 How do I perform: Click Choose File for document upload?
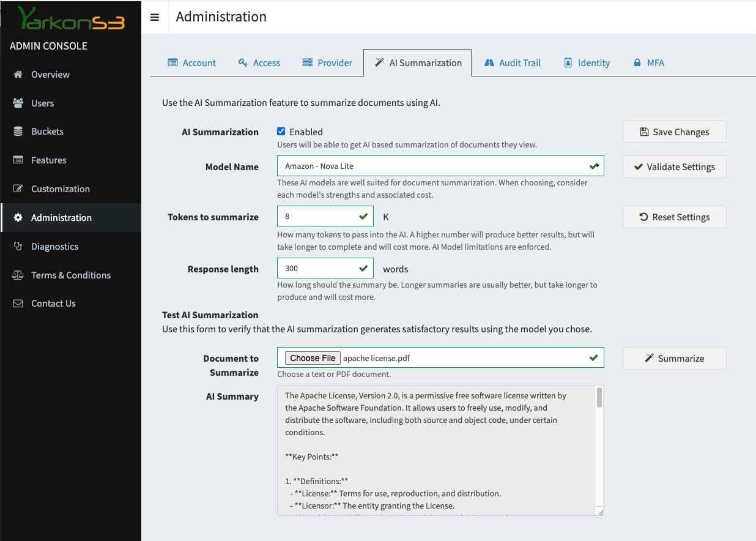click(x=313, y=359)
